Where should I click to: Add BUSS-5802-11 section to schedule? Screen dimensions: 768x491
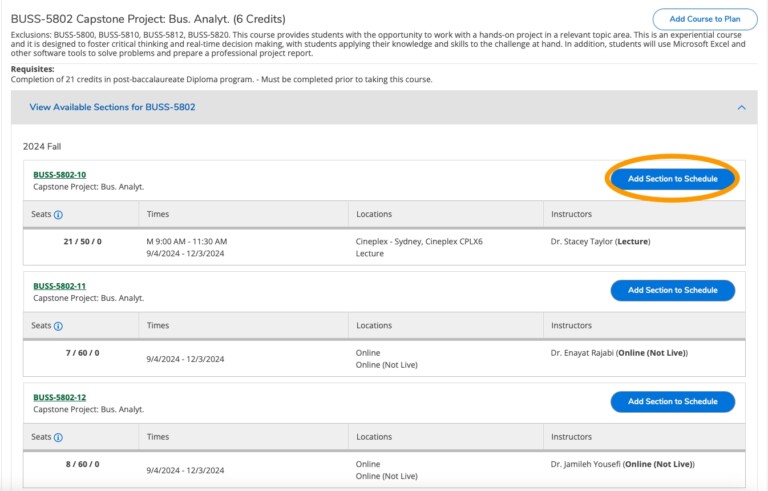point(672,290)
